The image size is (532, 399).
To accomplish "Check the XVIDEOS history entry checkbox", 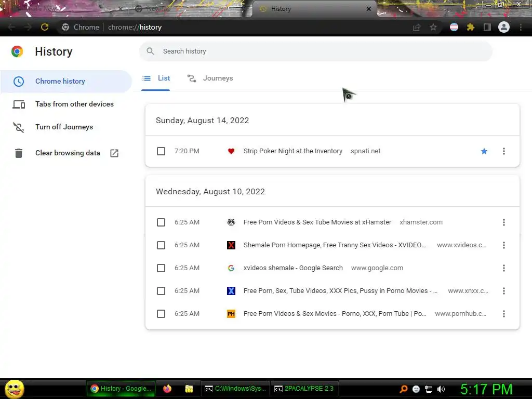I will 161,245.
